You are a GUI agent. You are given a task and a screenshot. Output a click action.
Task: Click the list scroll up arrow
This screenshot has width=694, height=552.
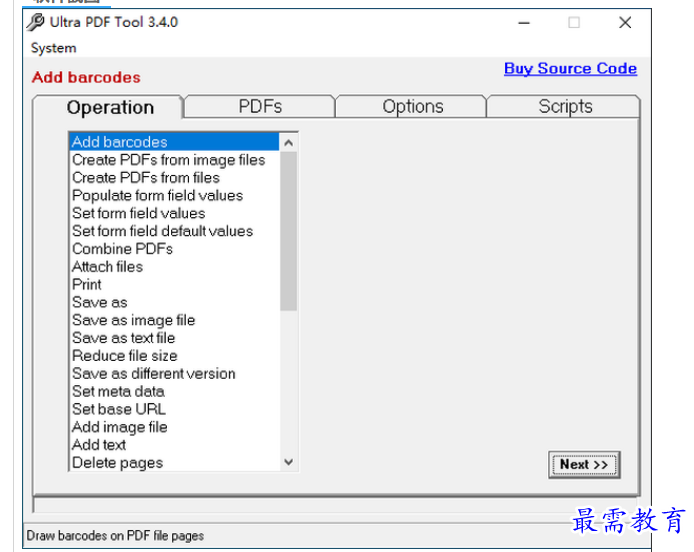point(289,143)
